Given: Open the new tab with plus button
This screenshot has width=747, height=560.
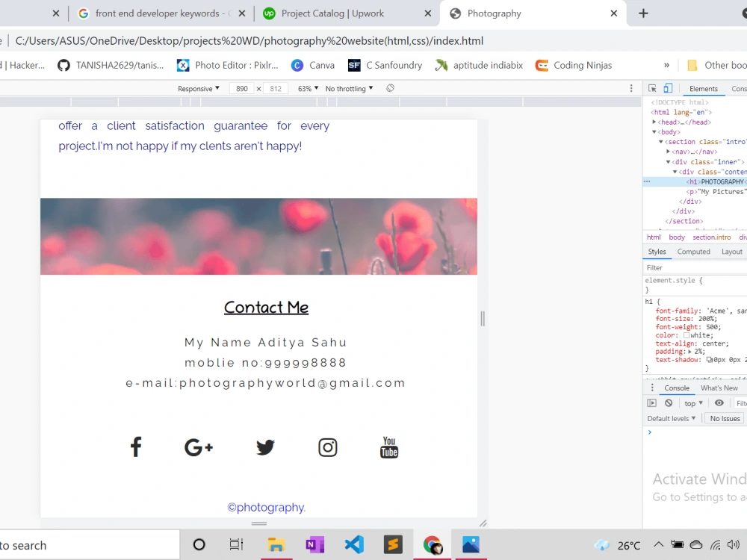Looking at the screenshot, I should point(643,13).
